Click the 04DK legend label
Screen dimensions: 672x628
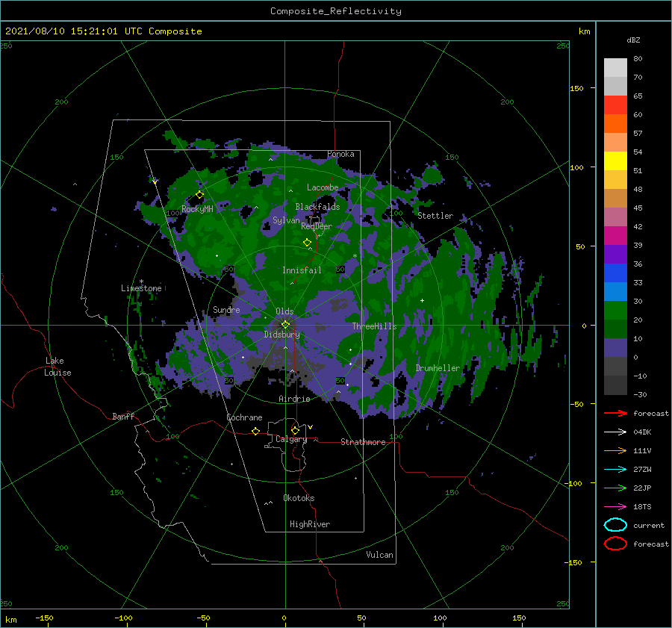[x=642, y=432]
